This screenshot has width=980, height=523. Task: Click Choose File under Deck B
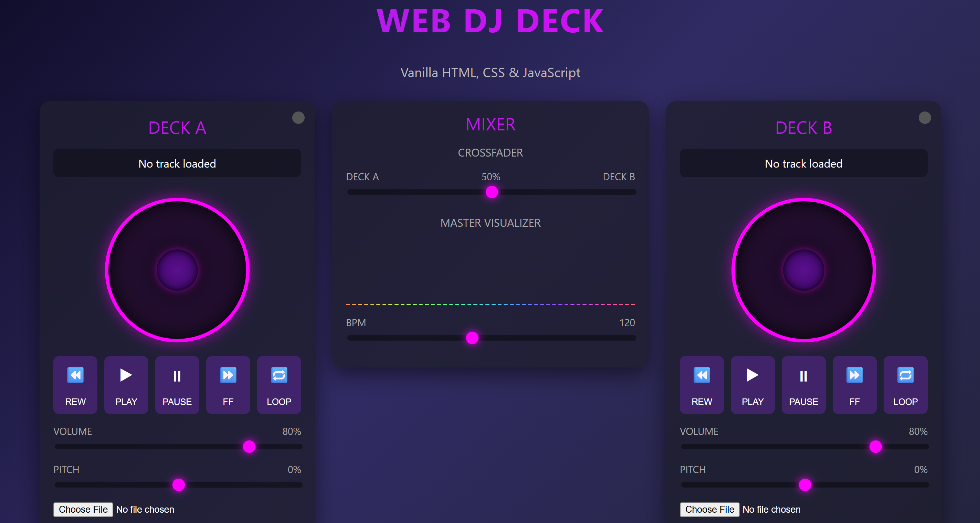click(709, 509)
